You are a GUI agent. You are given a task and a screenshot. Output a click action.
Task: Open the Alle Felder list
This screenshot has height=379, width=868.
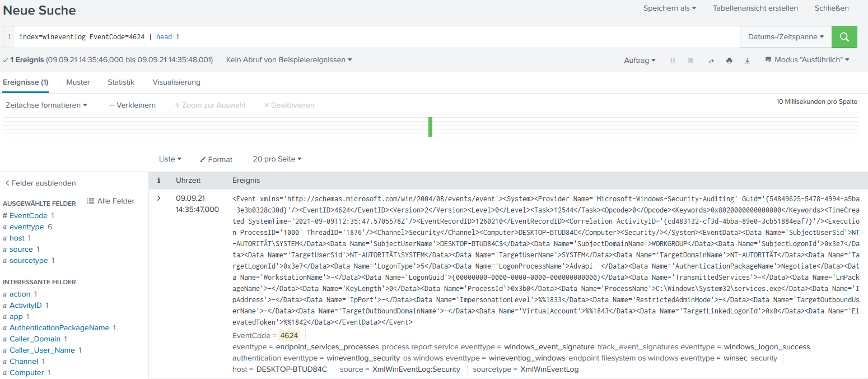coord(111,201)
